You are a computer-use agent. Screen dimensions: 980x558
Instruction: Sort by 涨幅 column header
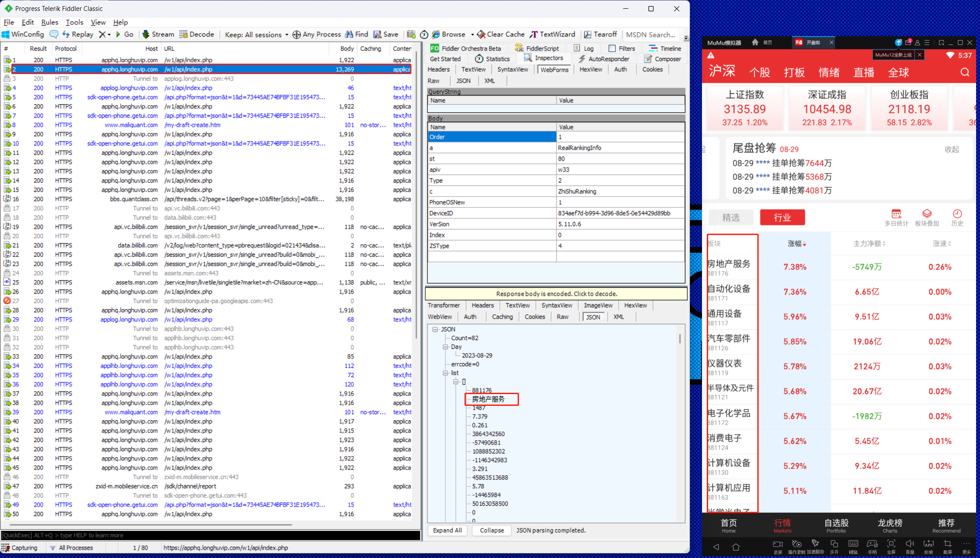[797, 244]
